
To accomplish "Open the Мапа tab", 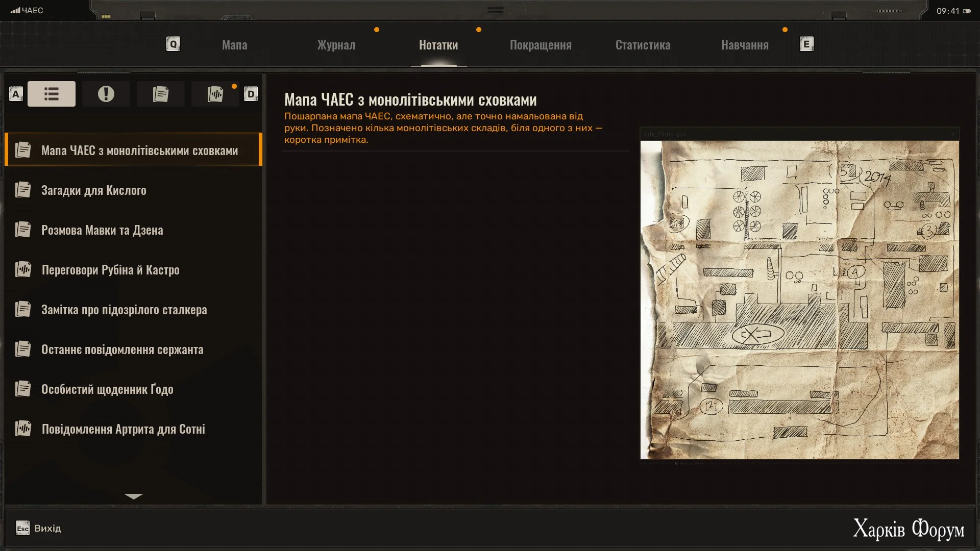I will [x=234, y=45].
